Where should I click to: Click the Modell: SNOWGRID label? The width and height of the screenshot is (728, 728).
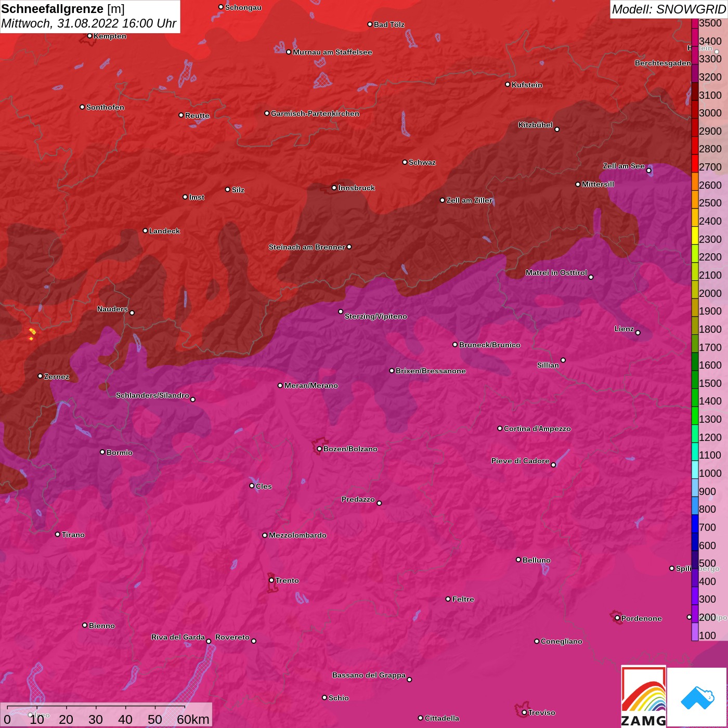pos(668,9)
